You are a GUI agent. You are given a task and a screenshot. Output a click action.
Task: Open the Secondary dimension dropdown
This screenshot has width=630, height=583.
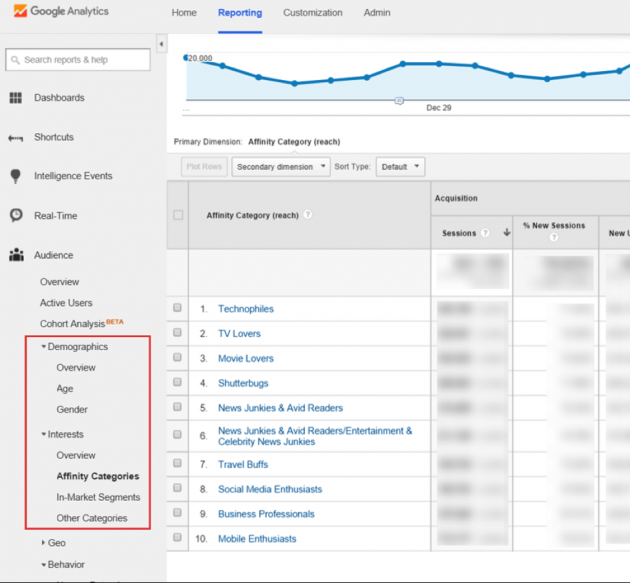281,167
